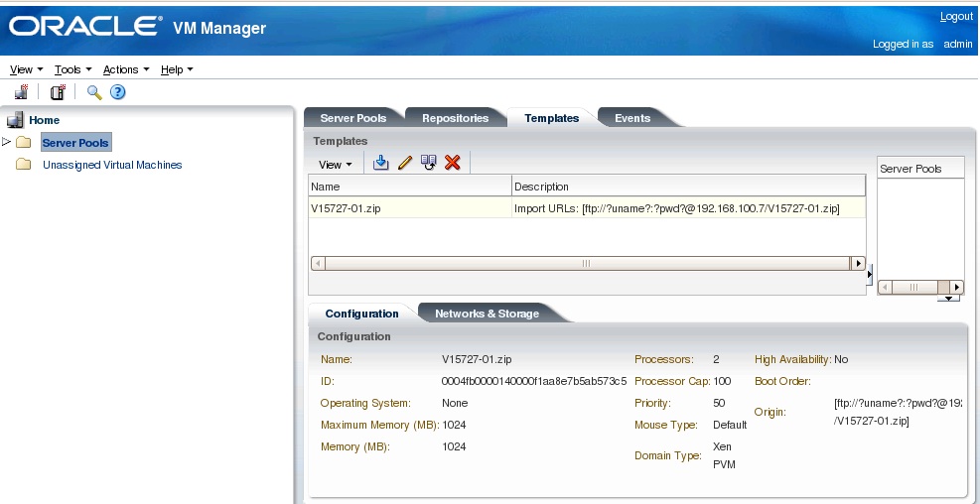Switch to the Events tab
Image resolution: width=980 pixels, height=504 pixels.
pyautogui.click(x=632, y=118)
